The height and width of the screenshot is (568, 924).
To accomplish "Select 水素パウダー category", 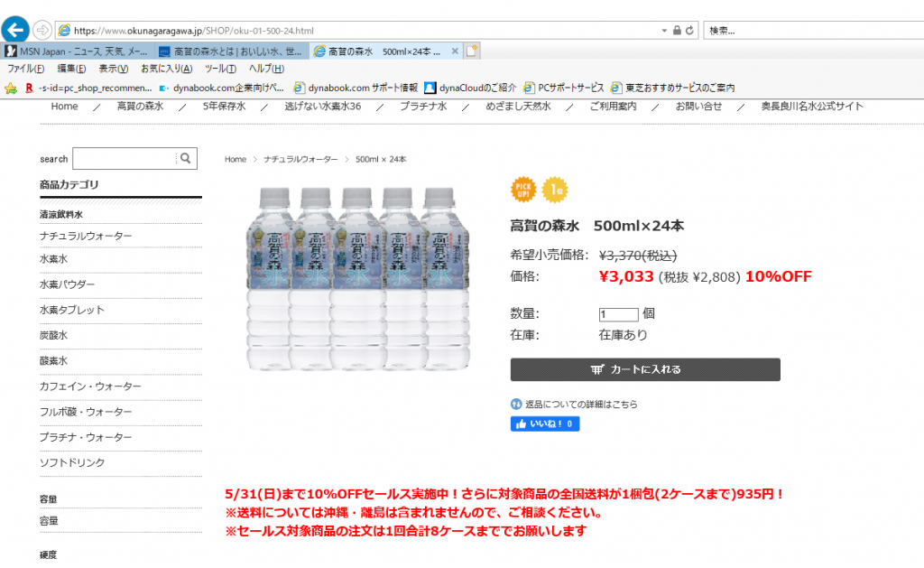I will pos(67,284).
